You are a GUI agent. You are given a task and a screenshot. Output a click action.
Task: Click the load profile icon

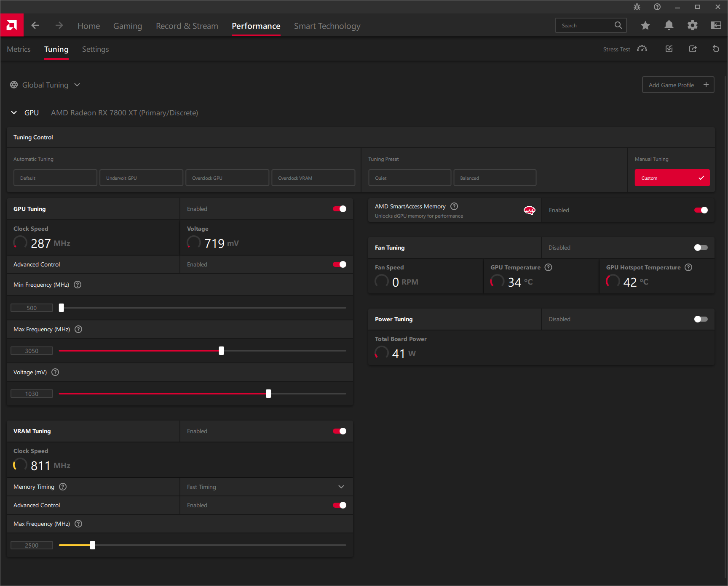coord(669,49)
